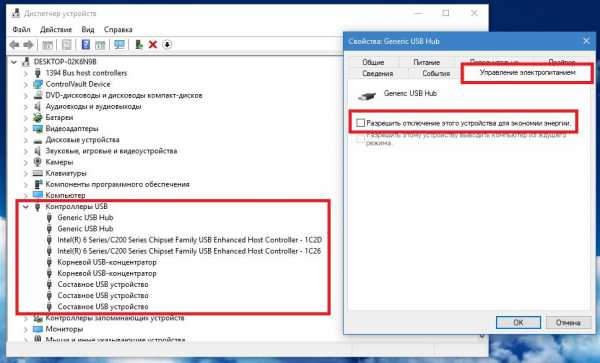This screenshot has height=363, width=600.
Task: Toggle the grayed wake computer checkbox
Action: pos(360,138)
